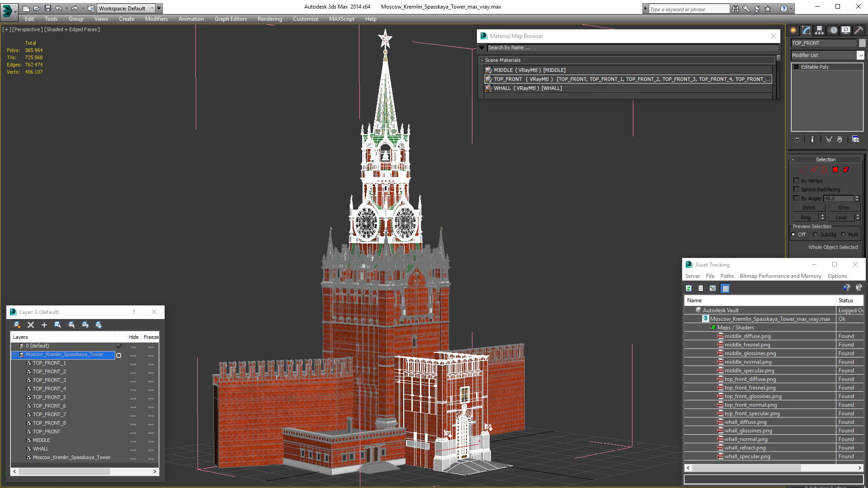Click Save file icon in top toolbar
The image size is (868, 488).
(48, 8)
